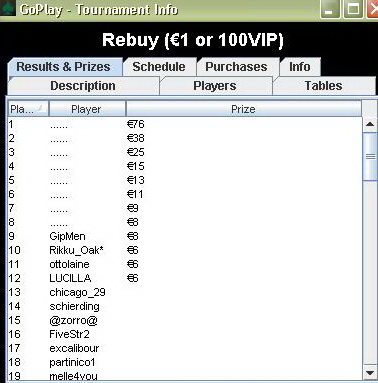The height and width of the screenshot is (383, 378).
Task: Sort by the Place column header
Action: pos(28,109)
